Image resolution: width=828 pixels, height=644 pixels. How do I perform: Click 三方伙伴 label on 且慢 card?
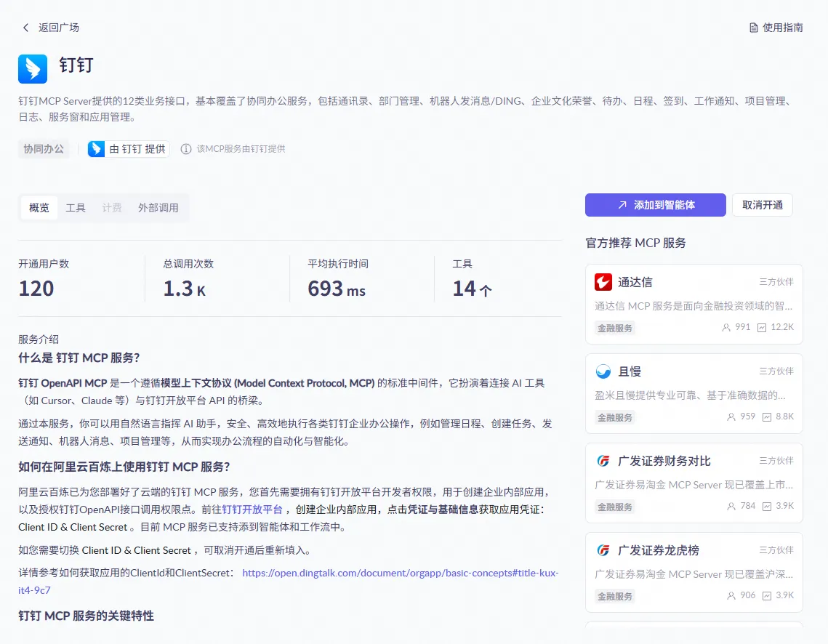click(x=776, y=371)
